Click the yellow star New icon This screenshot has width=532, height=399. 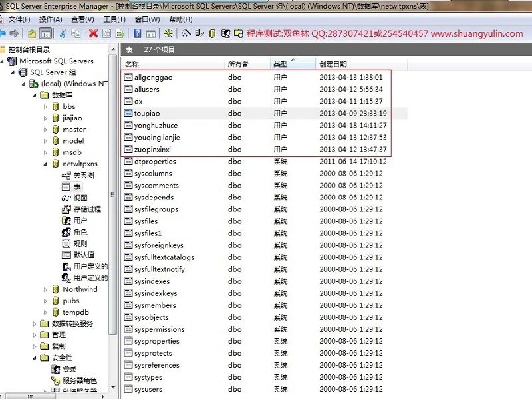coord(168,33)
